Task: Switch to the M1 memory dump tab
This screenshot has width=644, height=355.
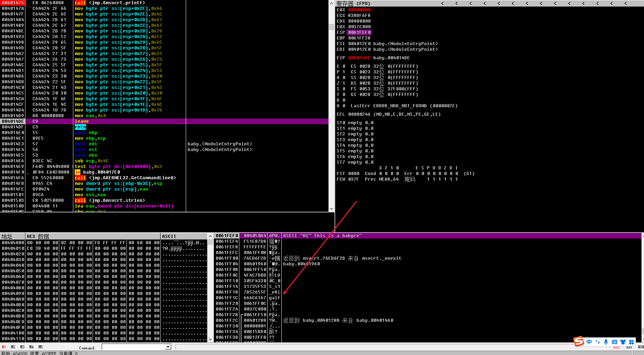Action: click(4, 347)
